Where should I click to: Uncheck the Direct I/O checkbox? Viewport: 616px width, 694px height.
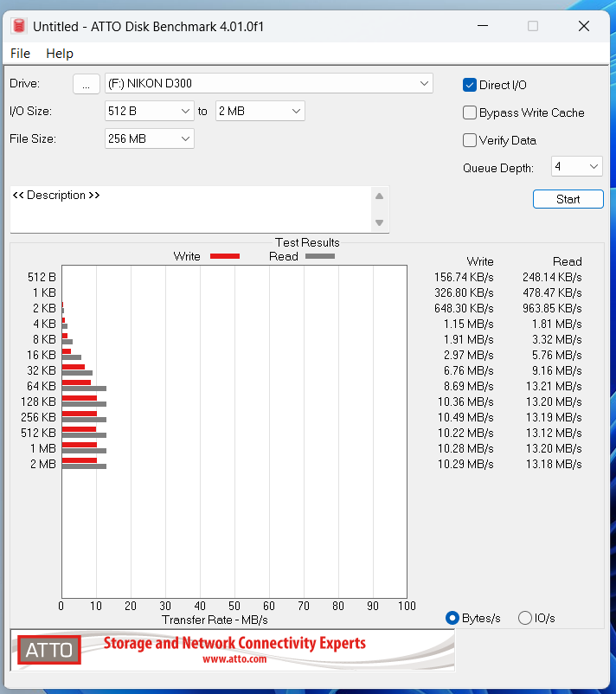pos(470,85)
